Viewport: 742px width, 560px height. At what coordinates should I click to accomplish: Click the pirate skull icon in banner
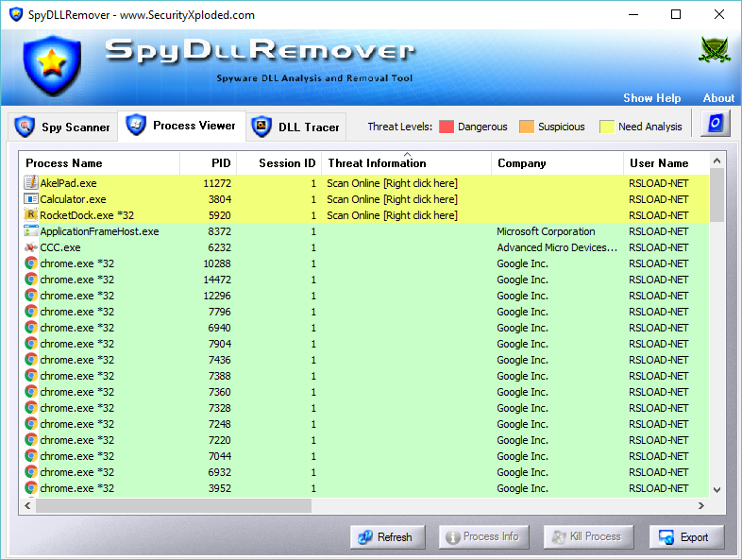coord(715,50)
